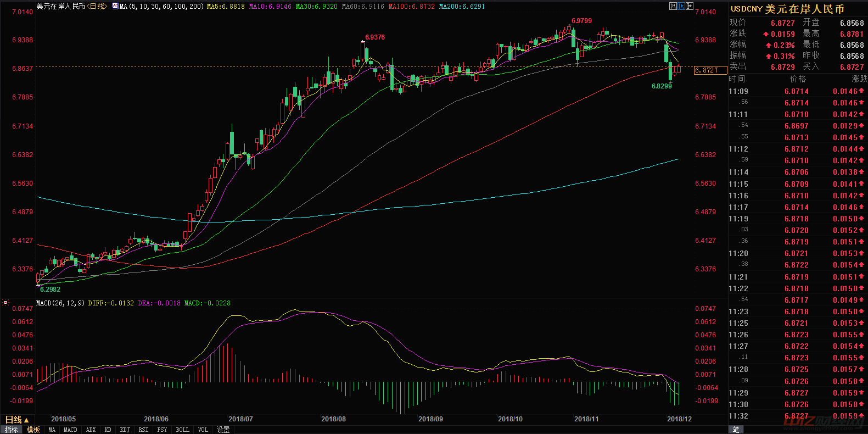The image size is (868, 434).
Task: Click the MA60:6.9116 legend value
Action: pyautogui.click(x=363, y=7)
